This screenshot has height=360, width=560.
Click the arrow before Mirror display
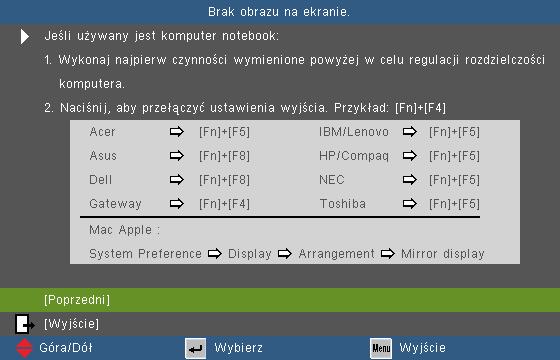(x=388, y=254)
